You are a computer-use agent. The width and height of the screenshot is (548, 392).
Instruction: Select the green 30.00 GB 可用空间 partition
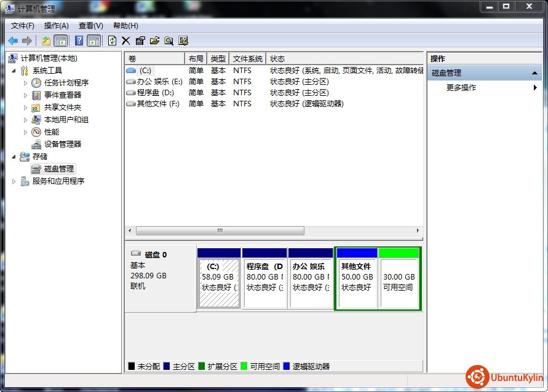coord(399,283)
